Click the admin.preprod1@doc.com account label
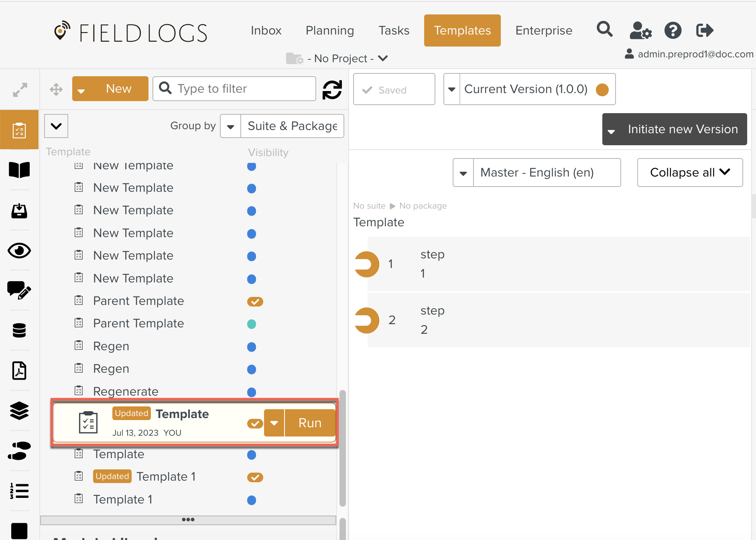Screen dimensions: 756x540 tap(695, 54)
